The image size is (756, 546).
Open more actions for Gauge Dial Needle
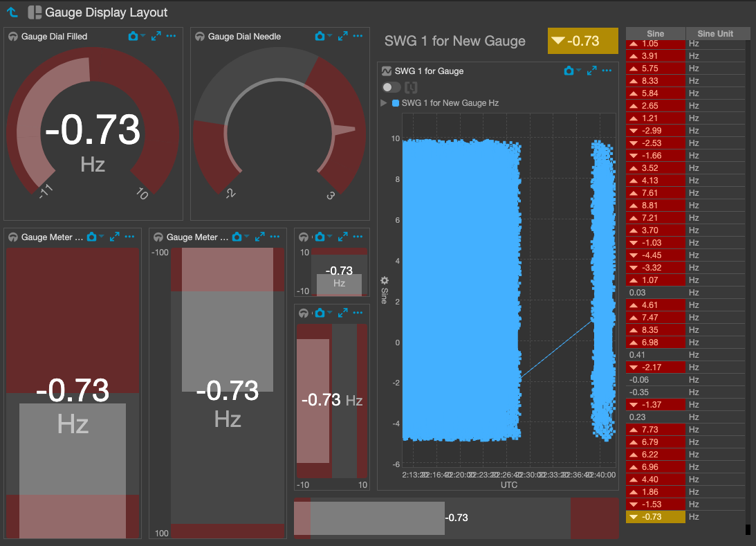click(x=358, y=36)
